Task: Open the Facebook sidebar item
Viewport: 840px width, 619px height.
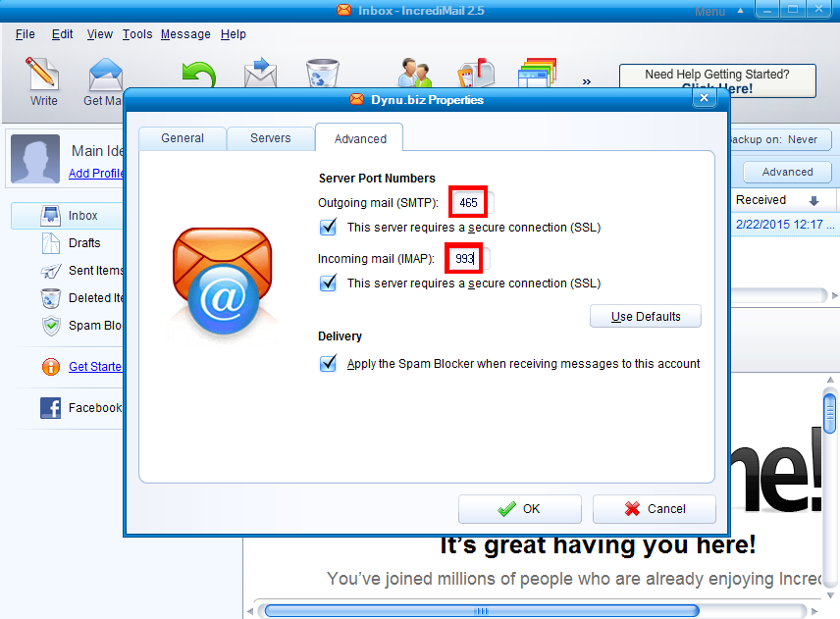Action: coord(80,408)
